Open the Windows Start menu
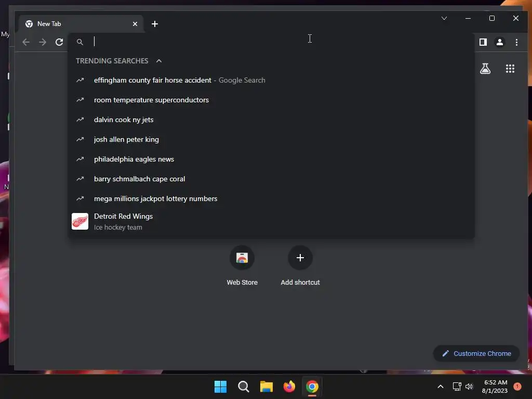 [x=220, y=387]
